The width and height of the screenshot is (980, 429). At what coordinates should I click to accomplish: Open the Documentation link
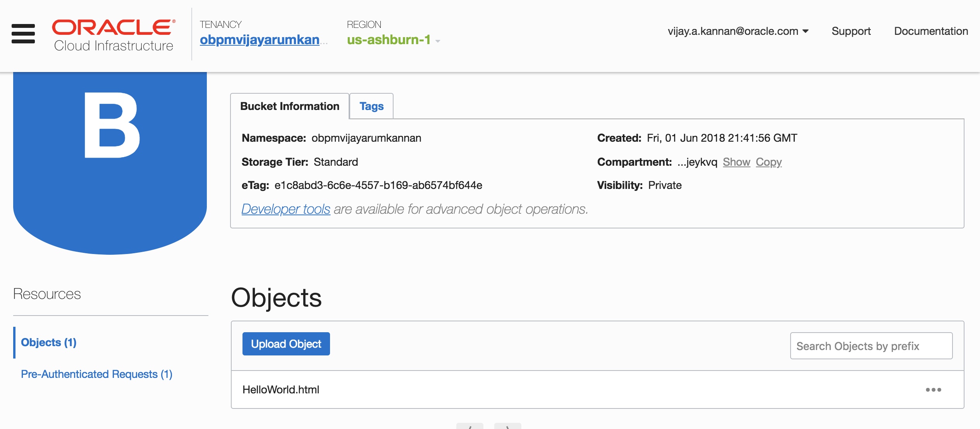[x=931, y=31]
